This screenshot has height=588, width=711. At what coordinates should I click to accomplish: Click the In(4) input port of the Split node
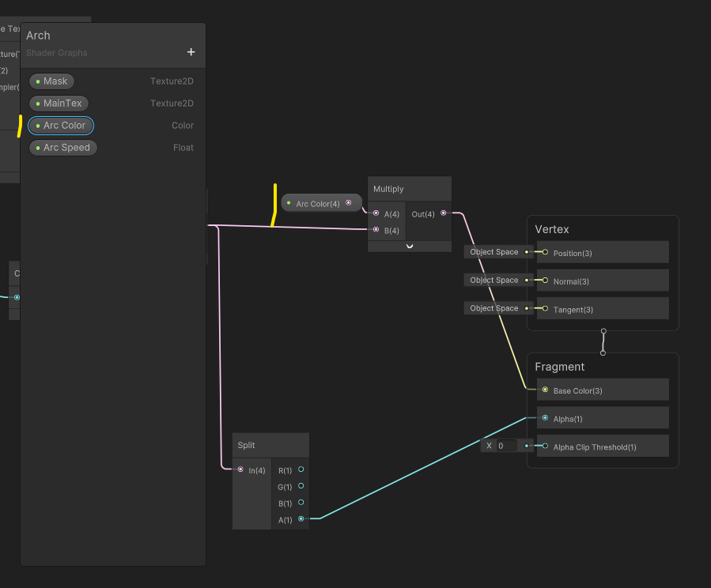(240, 470)
